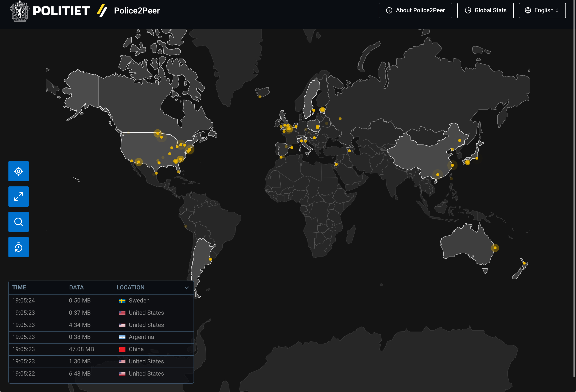
Task: Click the DATA column header
Action: [76, 288]
